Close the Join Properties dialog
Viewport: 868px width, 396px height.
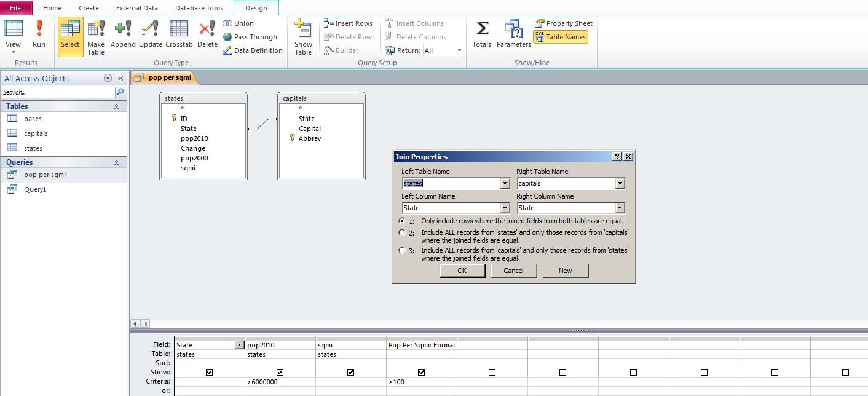[x=628, y=157]
